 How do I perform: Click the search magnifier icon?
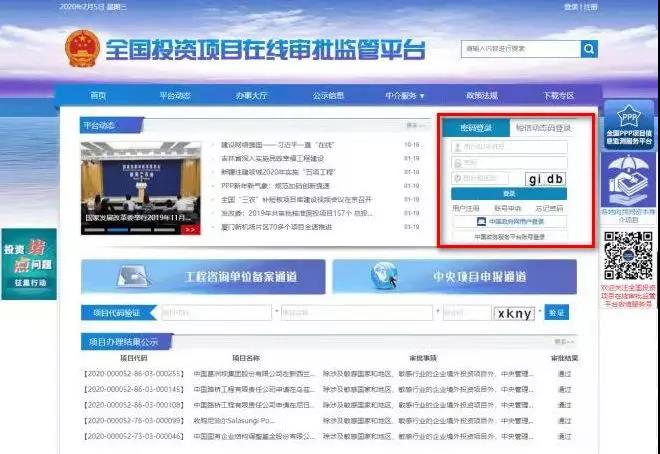coord(589,48)
